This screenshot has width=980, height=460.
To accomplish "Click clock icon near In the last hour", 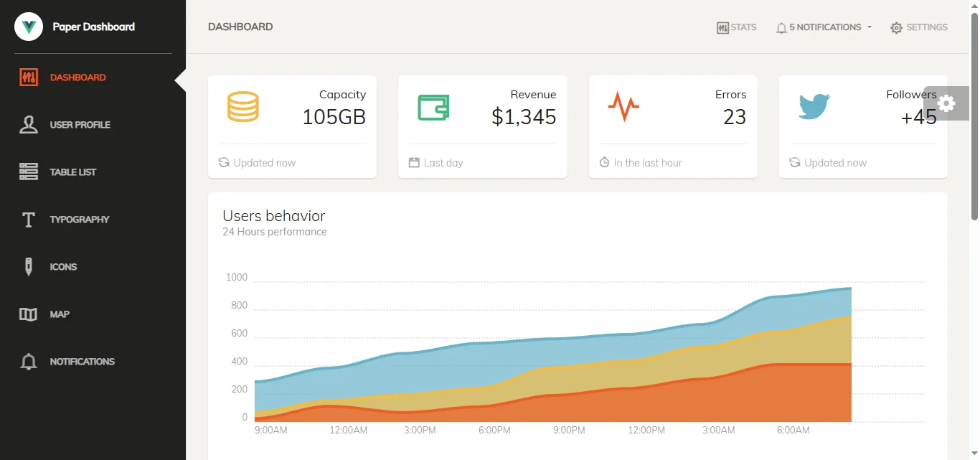I will coord(603,162).
